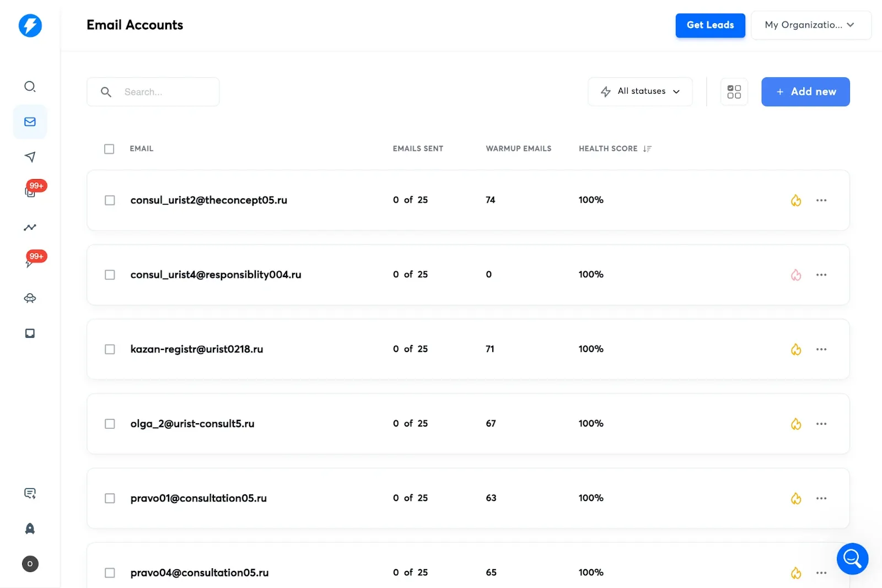This screenshot has height=588, width=882.
Task: Open the inbox tray icon in the sidebar
Action: [30, 333]
